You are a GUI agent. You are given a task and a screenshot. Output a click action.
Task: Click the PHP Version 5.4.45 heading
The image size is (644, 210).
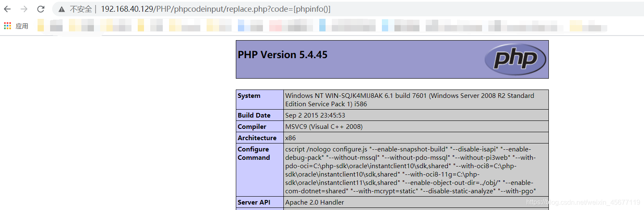click(x=283, y=55)
